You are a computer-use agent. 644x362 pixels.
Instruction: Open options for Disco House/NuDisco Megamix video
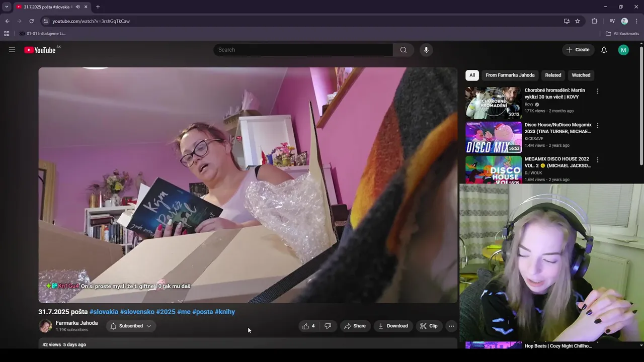tap(598, 126)
